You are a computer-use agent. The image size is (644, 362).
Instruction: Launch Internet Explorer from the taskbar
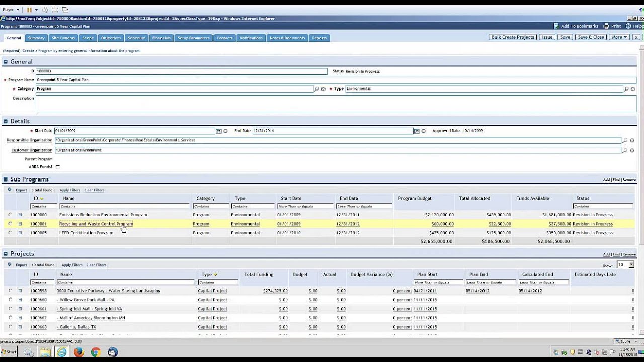coord(61,352)
